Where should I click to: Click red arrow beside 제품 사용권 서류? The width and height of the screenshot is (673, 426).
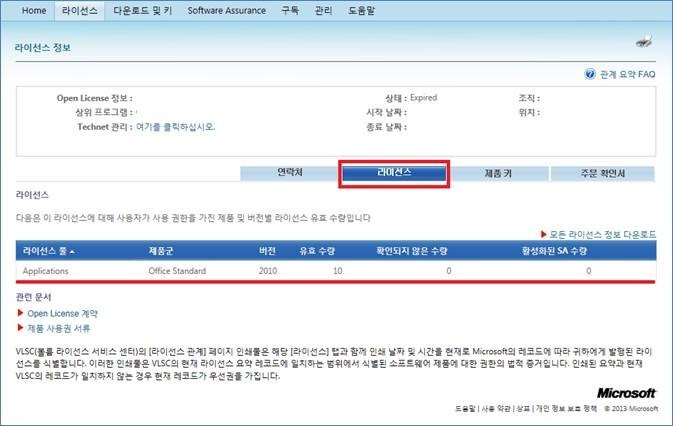(x=20, y=328)
